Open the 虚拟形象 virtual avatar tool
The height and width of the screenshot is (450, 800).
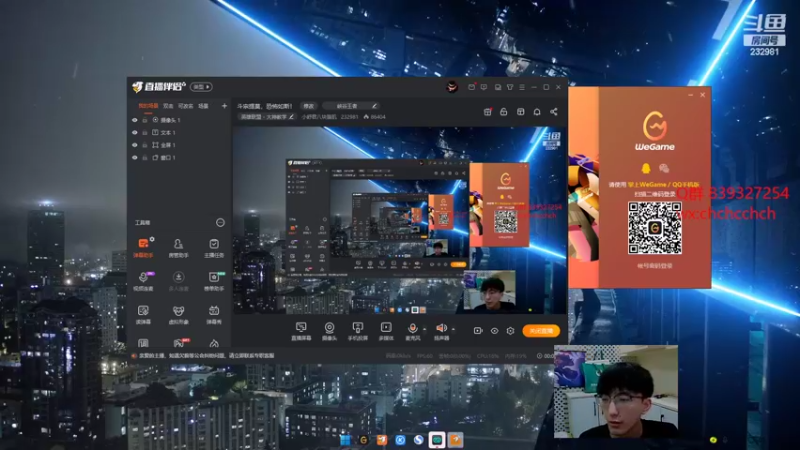point(179,314)
